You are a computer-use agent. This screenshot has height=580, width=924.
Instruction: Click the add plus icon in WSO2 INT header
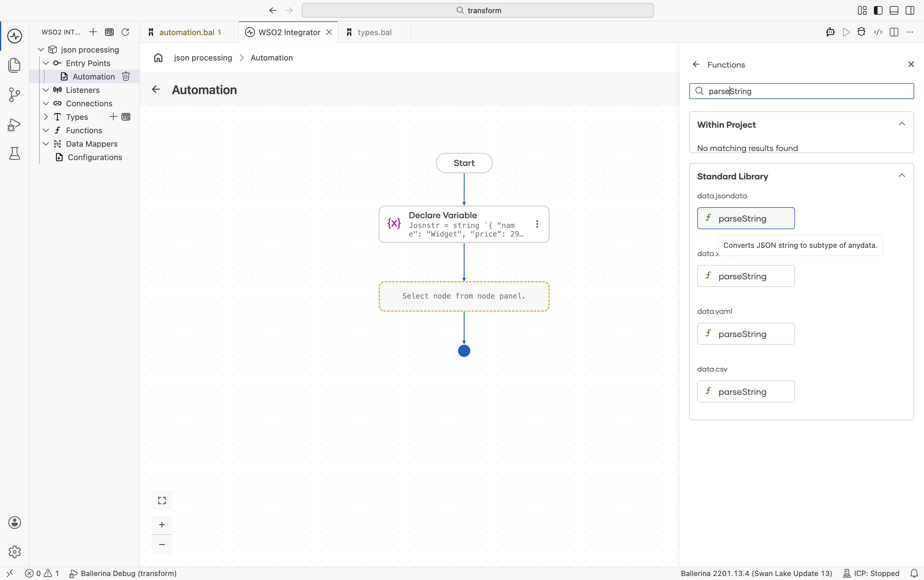coord(93,32)
